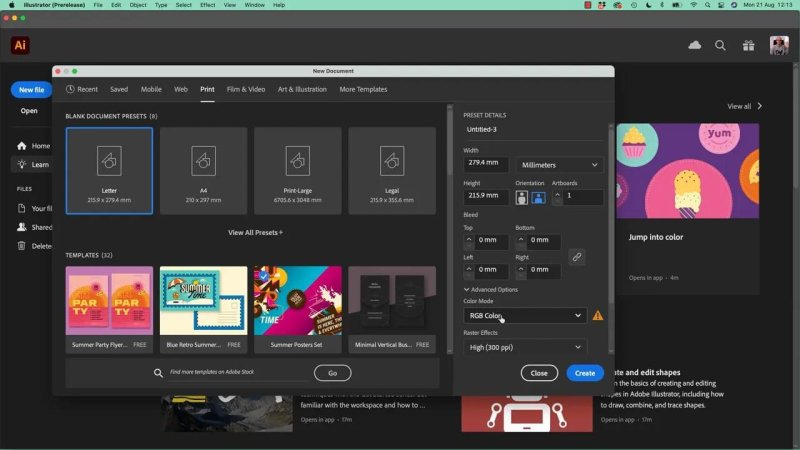Image resolution: width=800 pixels, height=450 pixels.
Task: Switch to the Art & Illustration tab
Action: tap(302, 89)
